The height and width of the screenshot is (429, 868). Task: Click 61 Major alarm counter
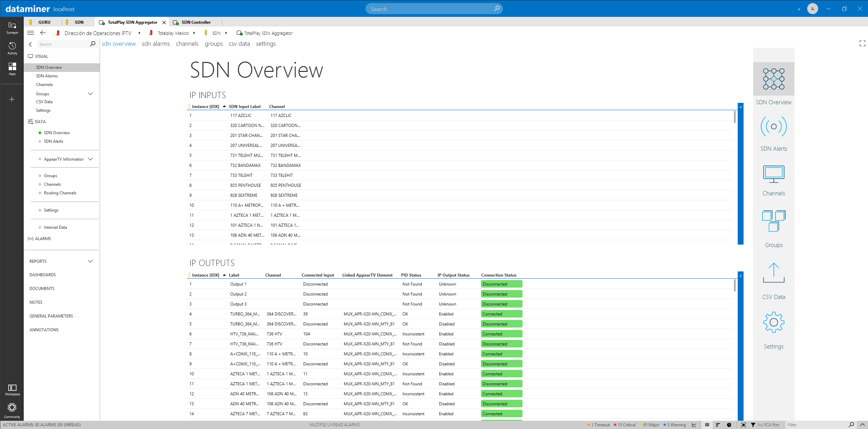(x=650, y=425)
